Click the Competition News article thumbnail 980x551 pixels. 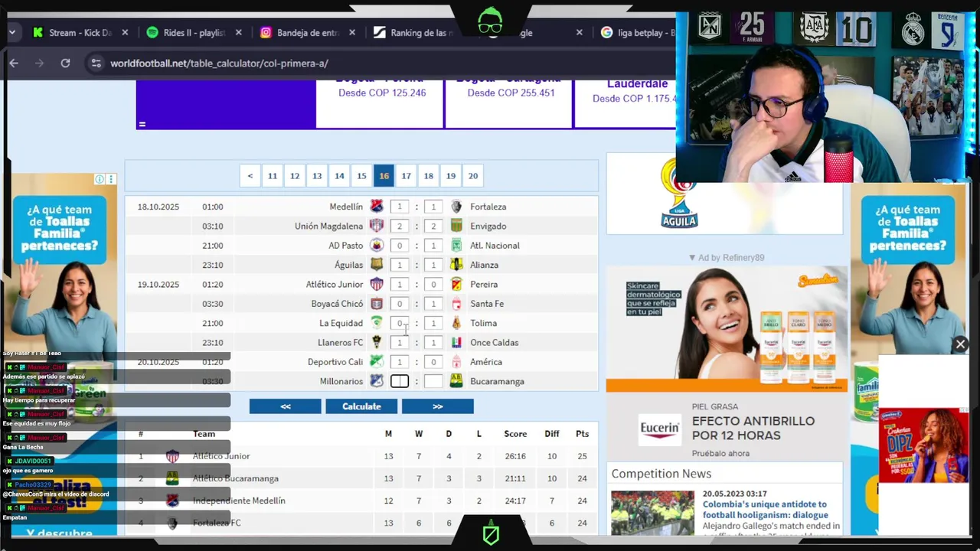(652, 512)
